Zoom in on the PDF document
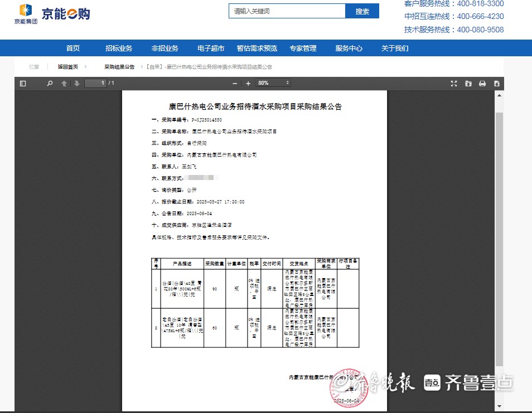 click(x=248, y=84)
